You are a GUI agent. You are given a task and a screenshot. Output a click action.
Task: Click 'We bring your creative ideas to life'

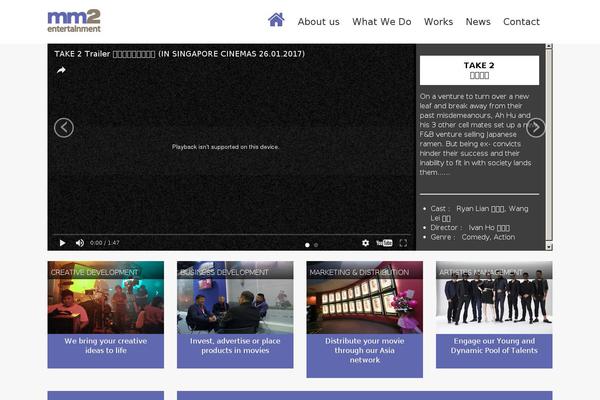[106, 346]
